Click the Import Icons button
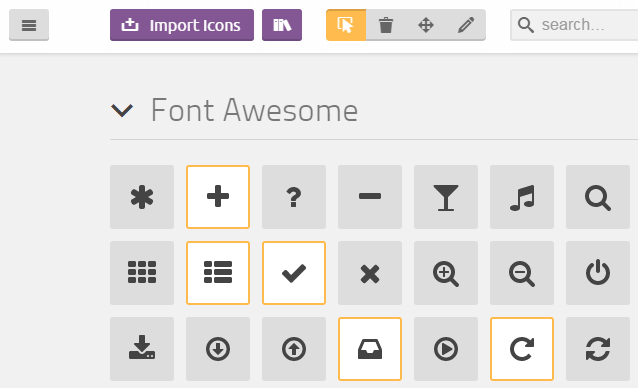638x388 pixels. pos(181,25)
